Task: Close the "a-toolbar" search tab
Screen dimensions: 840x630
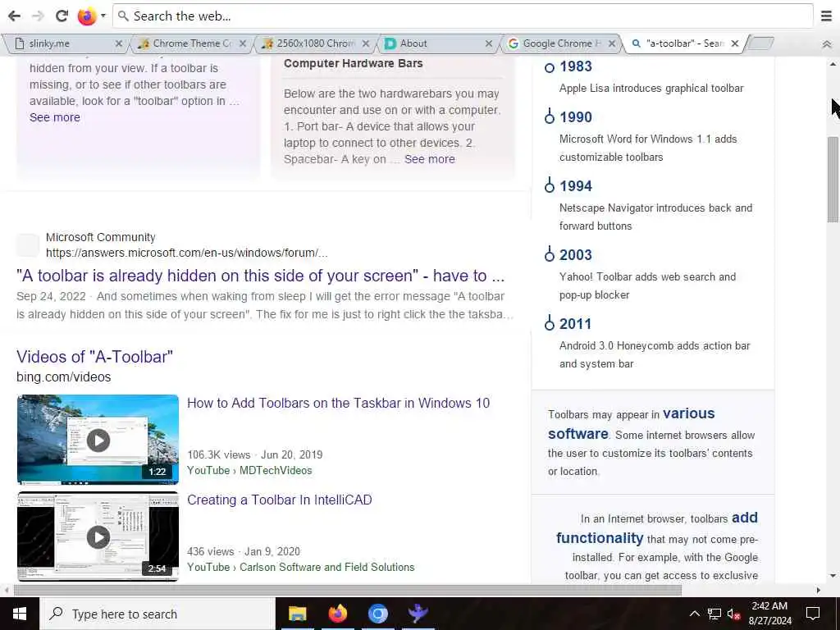Action: click(x=735, y=43)
